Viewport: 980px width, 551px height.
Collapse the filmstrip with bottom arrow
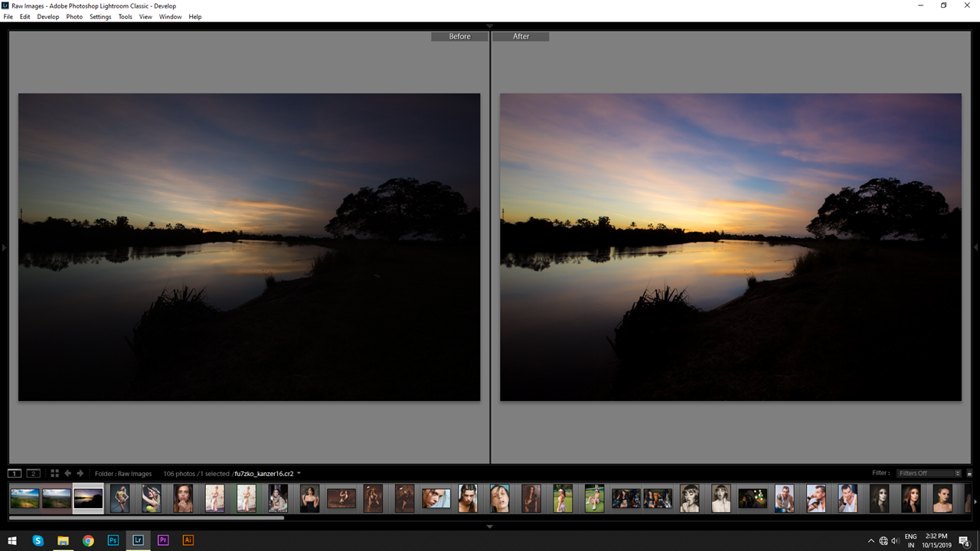490,527
